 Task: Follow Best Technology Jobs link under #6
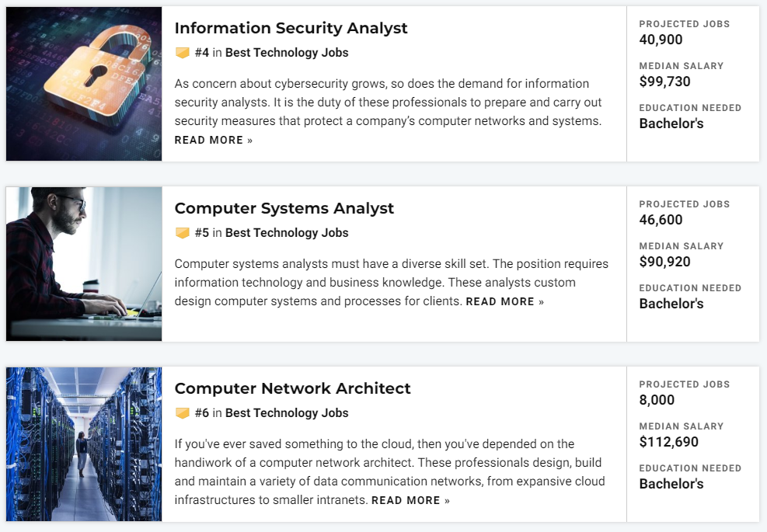click(x=287, y=413)
